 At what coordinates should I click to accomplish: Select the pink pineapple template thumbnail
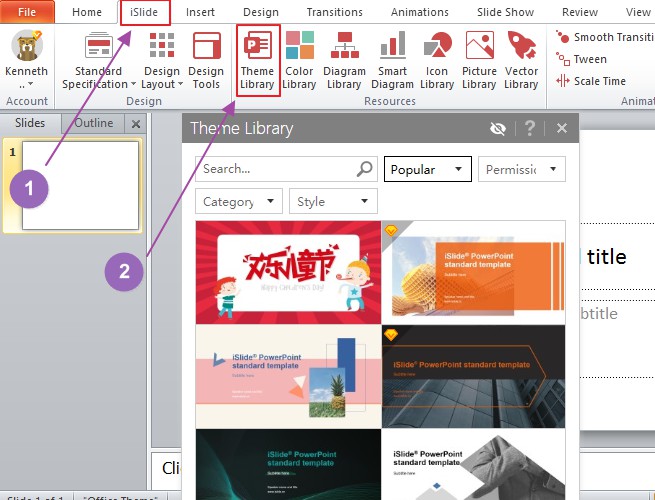point(288,376)
